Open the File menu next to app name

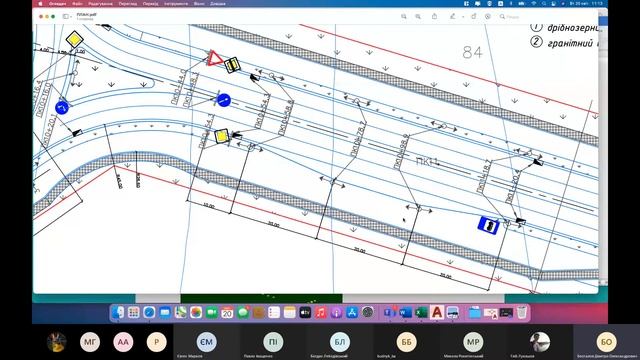point(77,4)
